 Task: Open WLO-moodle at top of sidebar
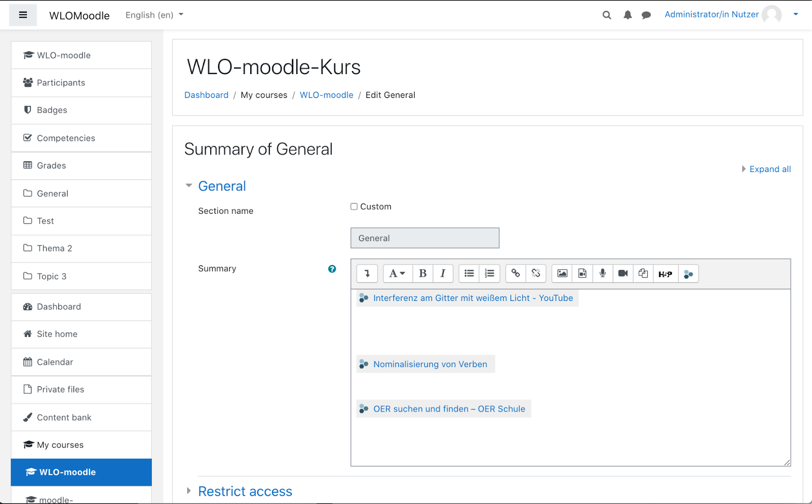[x=81, y=55]
